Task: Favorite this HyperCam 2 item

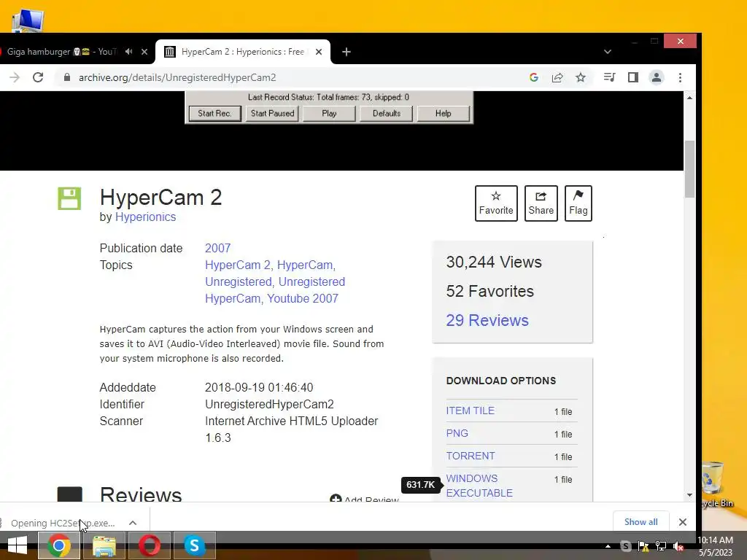Action: tap(496, 203)
